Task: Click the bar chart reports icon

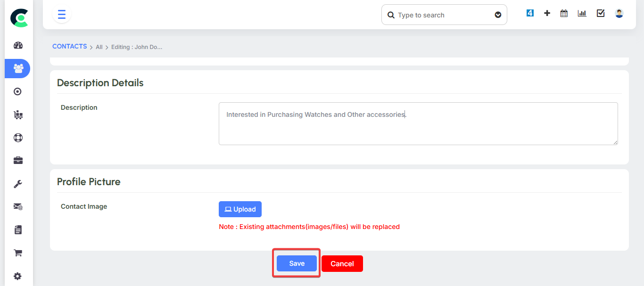Action: (582, 14)
